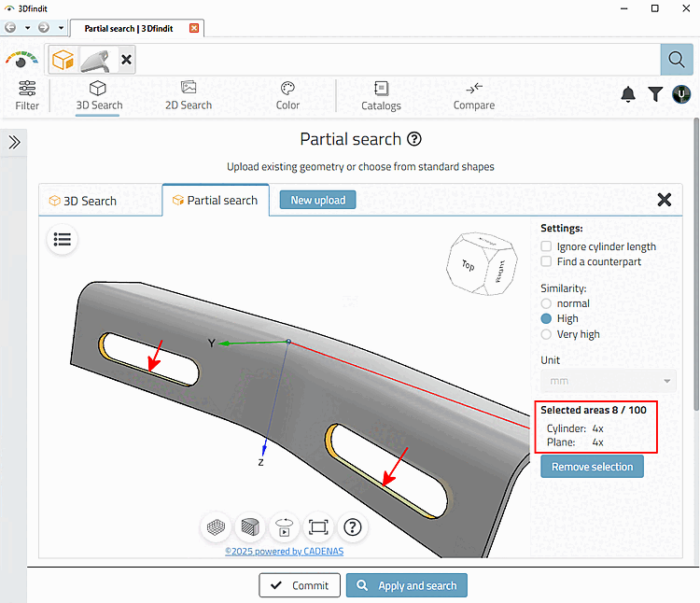
Task: Click the funnel filter icon
Action: 655,94
